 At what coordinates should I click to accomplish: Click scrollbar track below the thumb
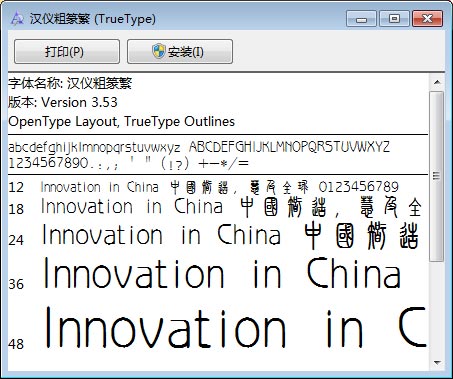437,308
